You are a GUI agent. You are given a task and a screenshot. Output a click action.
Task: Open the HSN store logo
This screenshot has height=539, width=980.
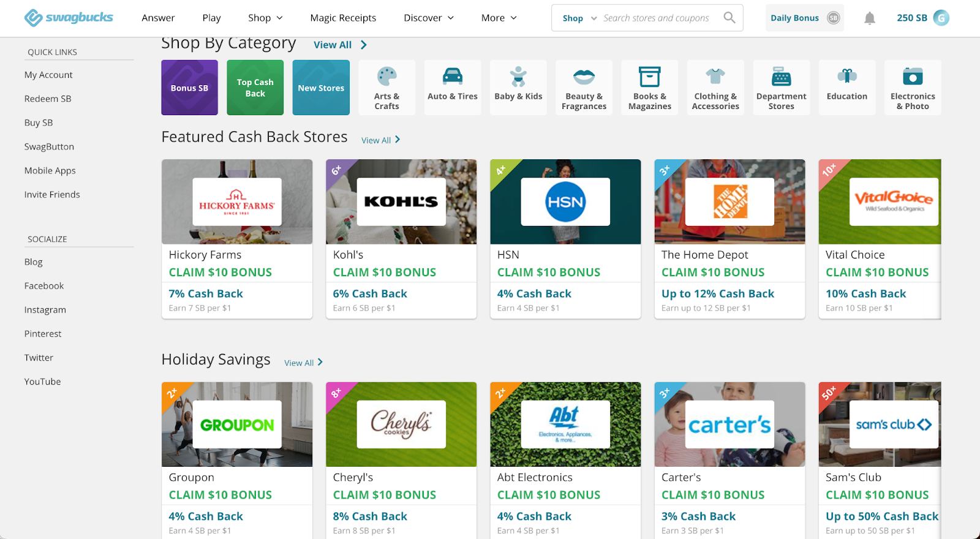coord(565,202)
